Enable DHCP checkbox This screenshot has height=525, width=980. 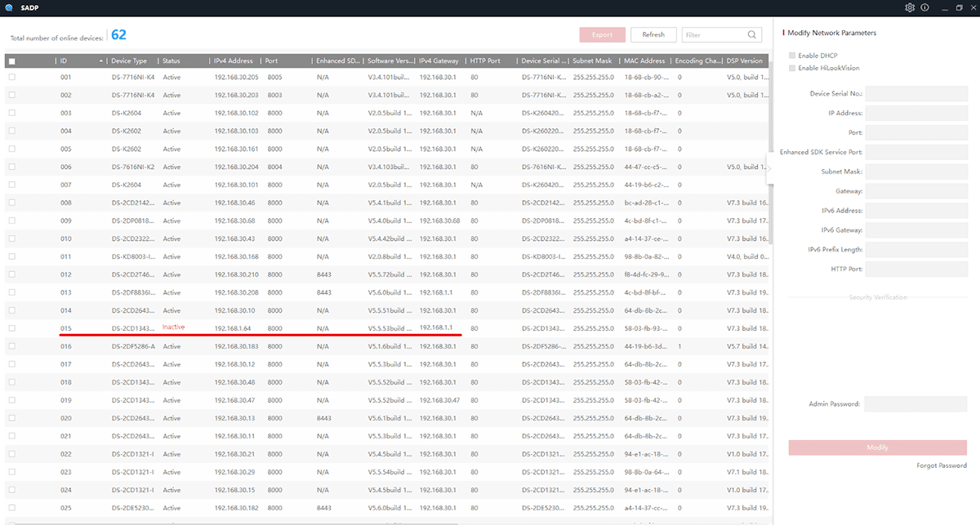792,55
